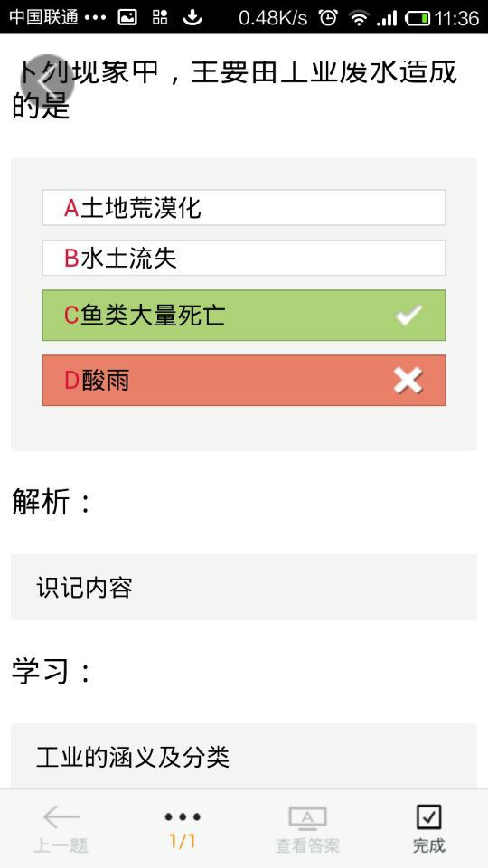This screenshot has width=488, height=868.
Task: Open the 工业的涵义及分类 study topic
Action: point(244,756)
